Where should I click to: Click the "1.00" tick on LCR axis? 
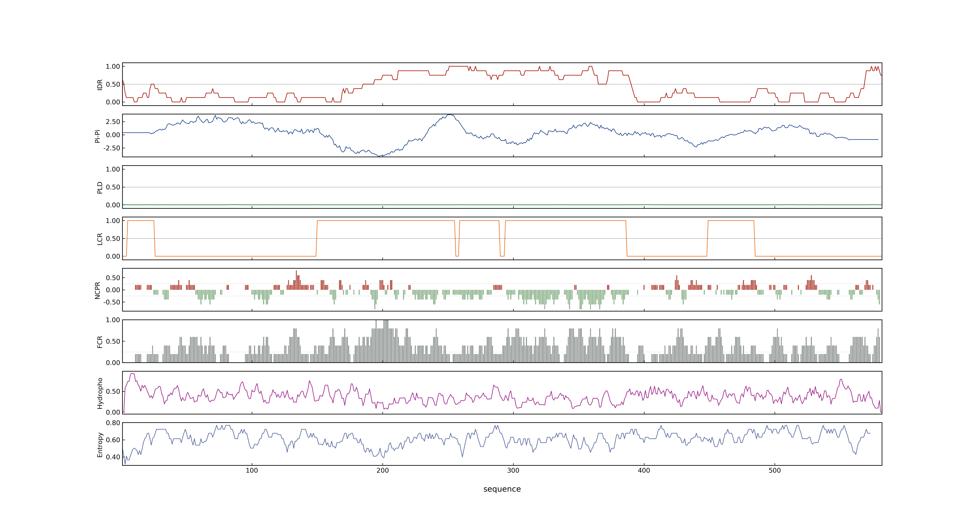(113, 221)
